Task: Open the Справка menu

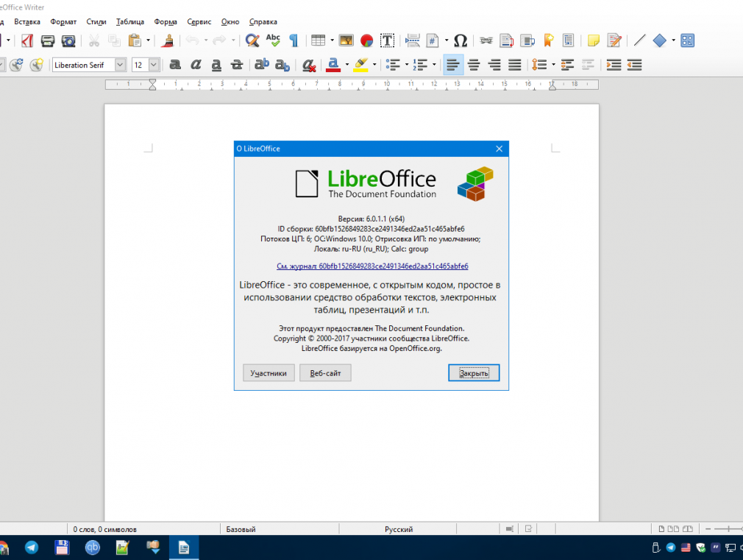Action: [263, 22]
